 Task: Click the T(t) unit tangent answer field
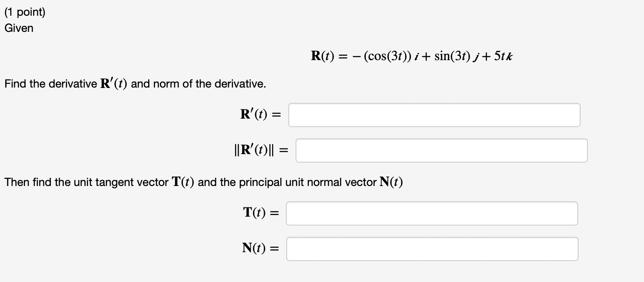432,213
